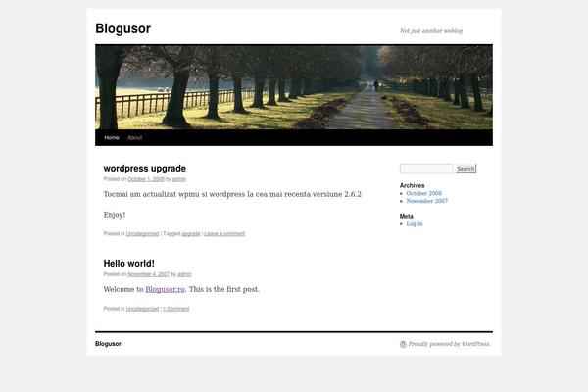Screen dimensions: 588x392
Task: Click the Log in link
Action: point(415,224)
